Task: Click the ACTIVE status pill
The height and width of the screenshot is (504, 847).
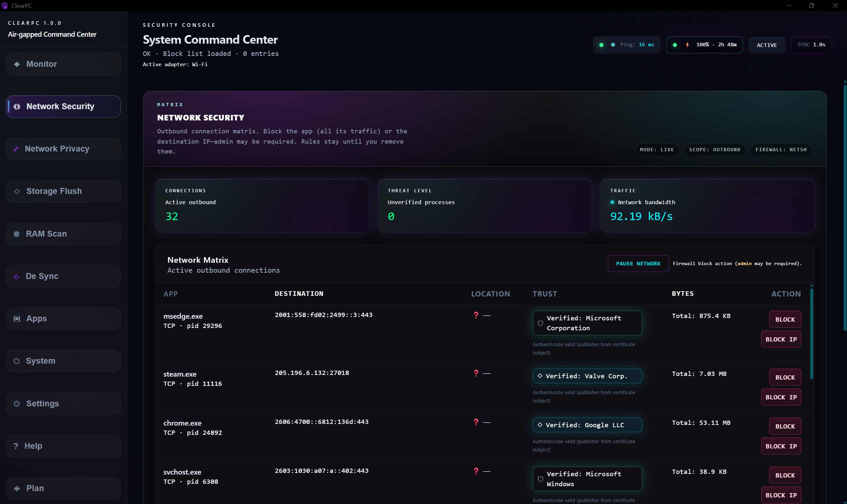Action: tap(767, 45)
